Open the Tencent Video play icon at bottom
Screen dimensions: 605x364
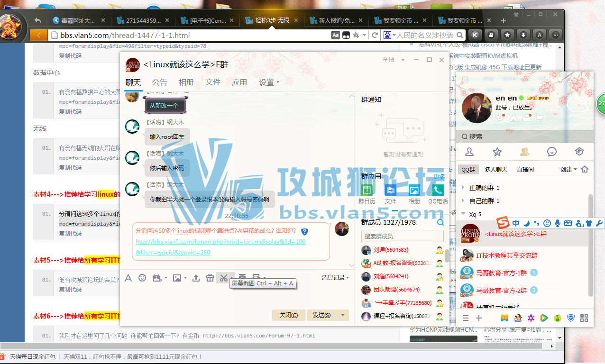pyautogui.click(x=544, y=318)
